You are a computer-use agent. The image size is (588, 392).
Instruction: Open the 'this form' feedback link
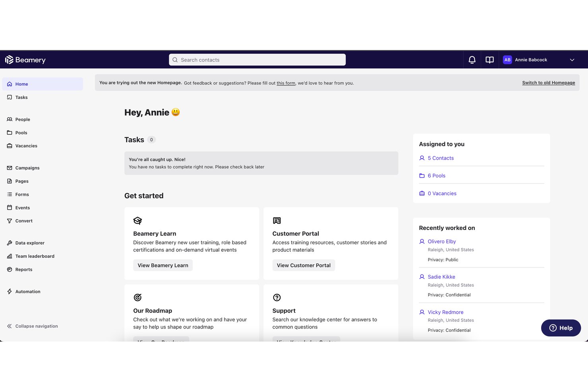coord(286,83)
